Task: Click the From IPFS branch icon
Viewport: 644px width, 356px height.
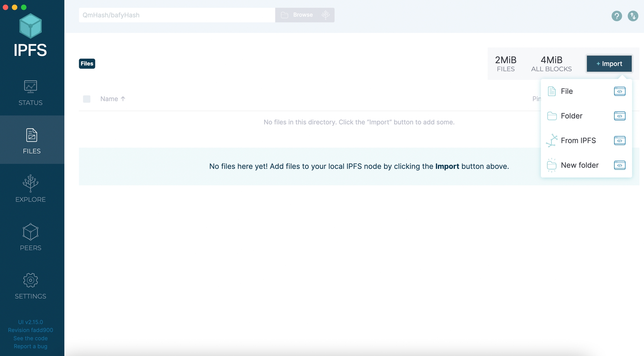Action: 552,140
